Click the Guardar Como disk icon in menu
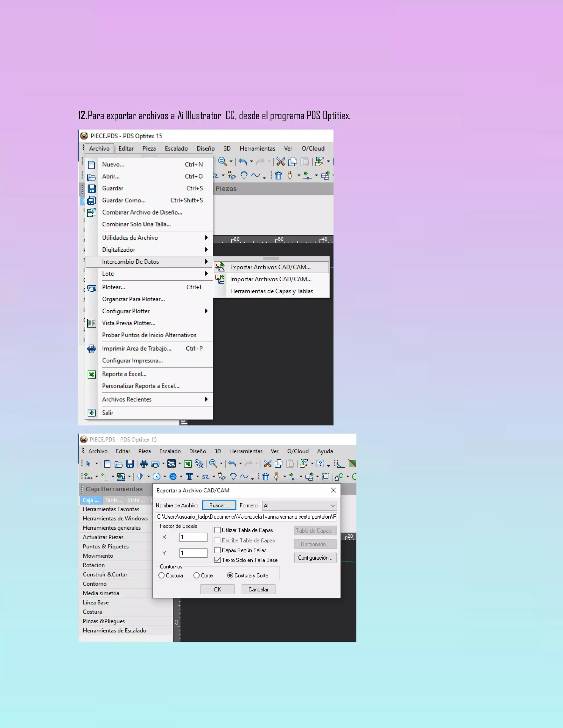 pyautogui.click(x=91, y=200)
